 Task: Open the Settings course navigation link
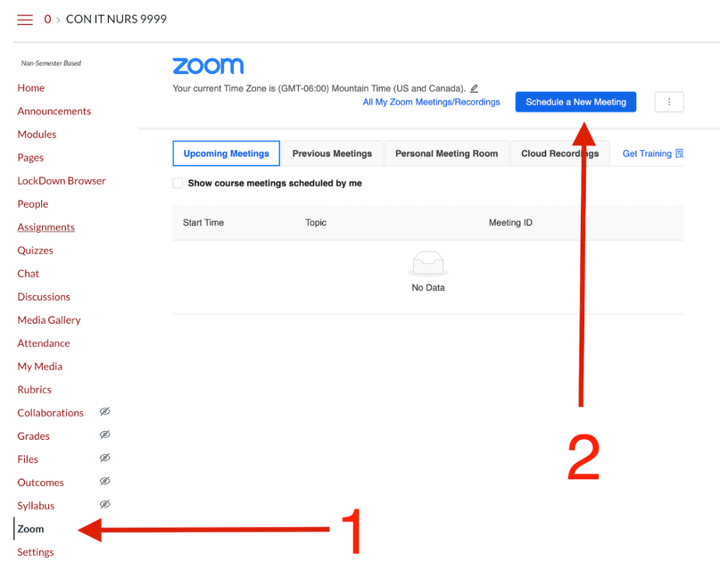click(x=36, y=553)
